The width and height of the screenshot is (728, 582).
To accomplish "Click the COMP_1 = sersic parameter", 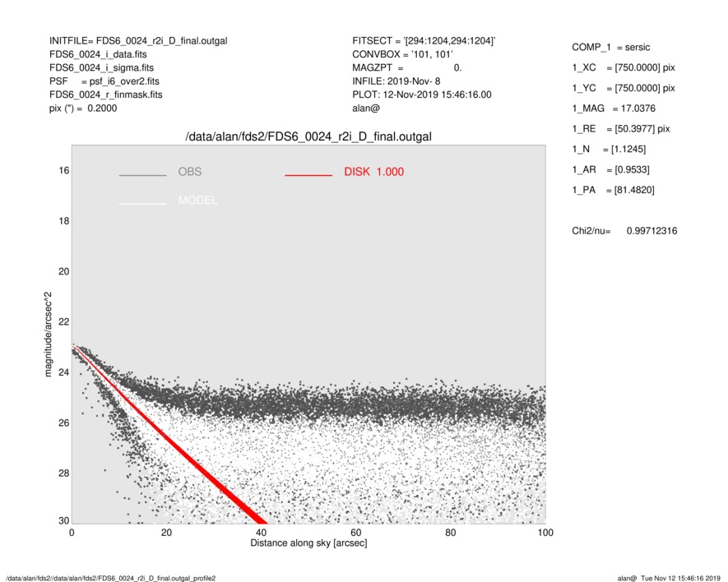I will tap(611, 48).
